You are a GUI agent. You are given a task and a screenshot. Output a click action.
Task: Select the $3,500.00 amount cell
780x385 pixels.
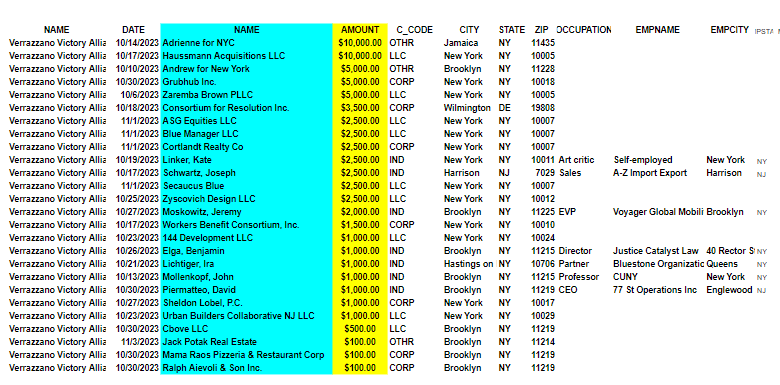click(360, 107)
